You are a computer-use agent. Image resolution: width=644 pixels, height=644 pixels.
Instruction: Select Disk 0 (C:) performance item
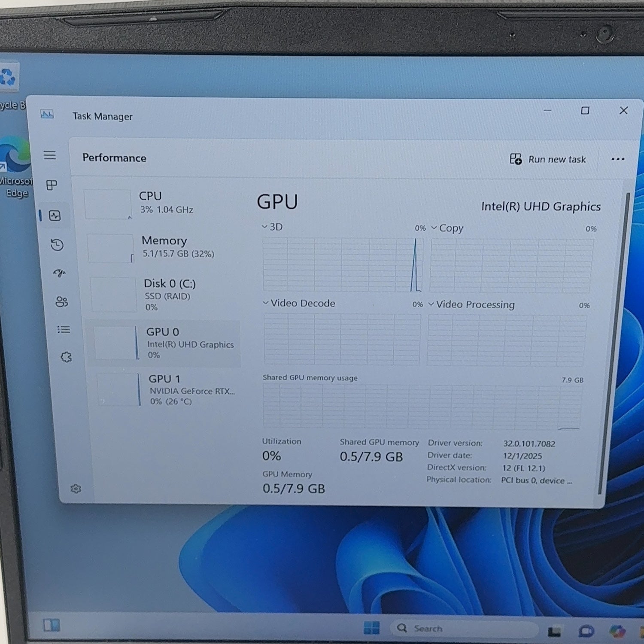[x=164, y=295]
